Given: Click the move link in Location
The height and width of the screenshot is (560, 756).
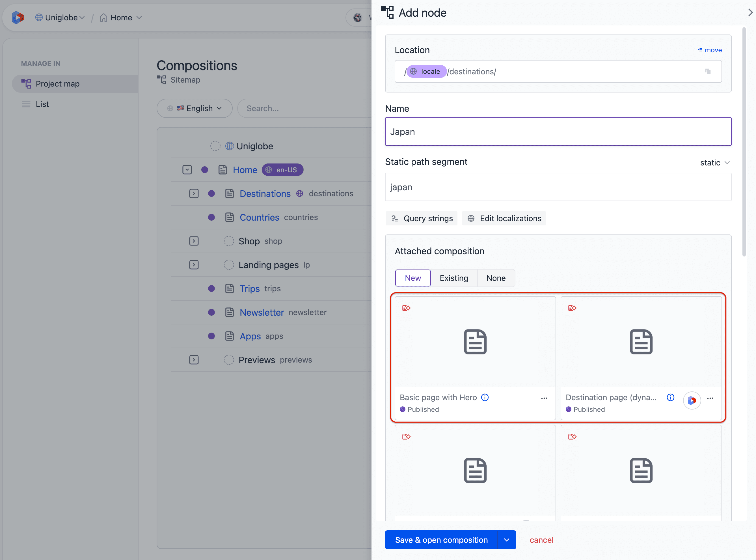Looking at the screenshot, I should [710, 50].
